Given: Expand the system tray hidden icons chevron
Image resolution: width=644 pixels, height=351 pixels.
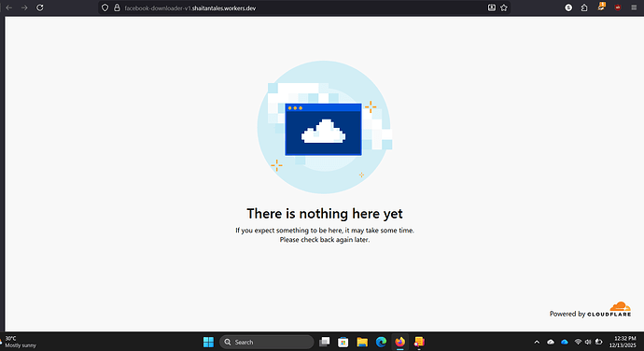Looking at the screenshot, I should [537, 342].
